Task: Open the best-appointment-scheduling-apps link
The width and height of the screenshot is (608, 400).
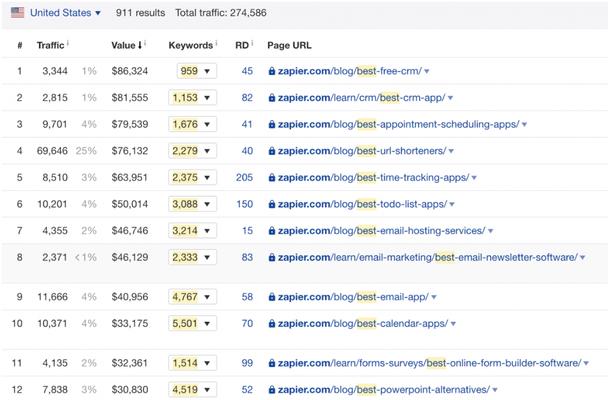Action: (x=399, y=124)
